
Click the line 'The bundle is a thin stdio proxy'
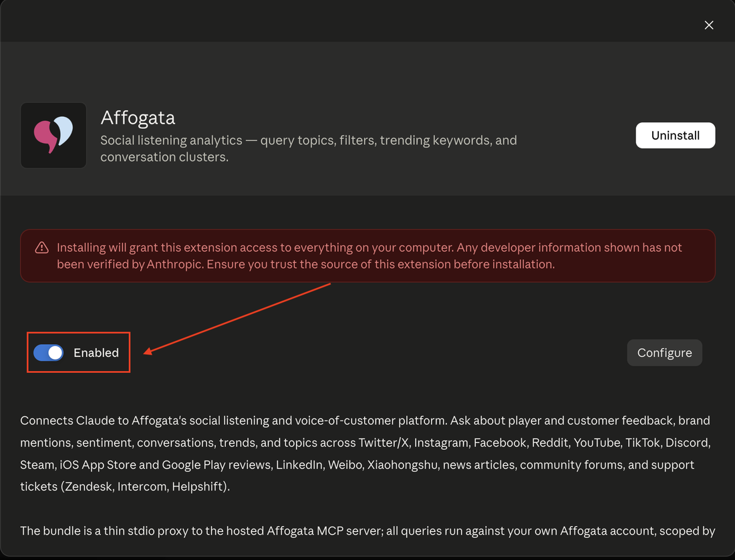(367, 531)
